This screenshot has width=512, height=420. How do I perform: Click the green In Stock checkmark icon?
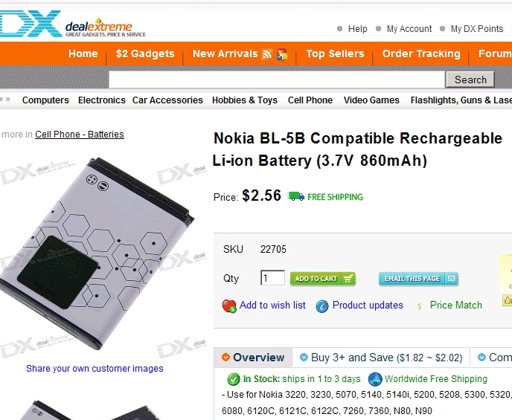click(234, 379)
